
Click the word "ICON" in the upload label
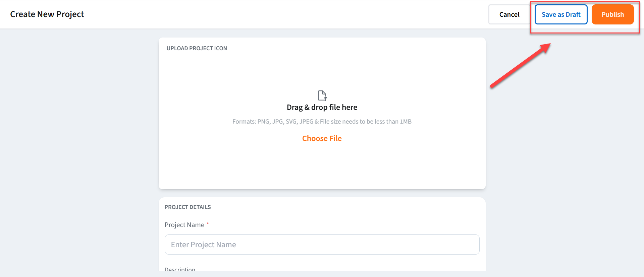221,48
